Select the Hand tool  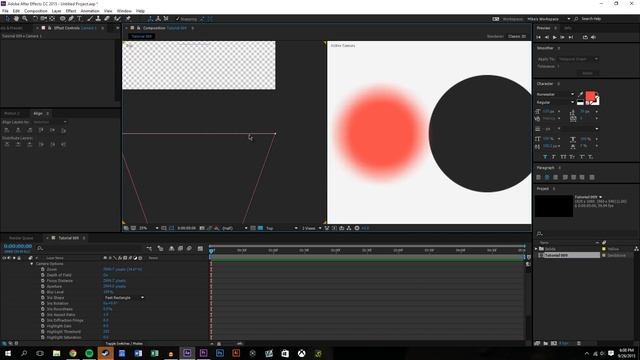tap(16, 19)
